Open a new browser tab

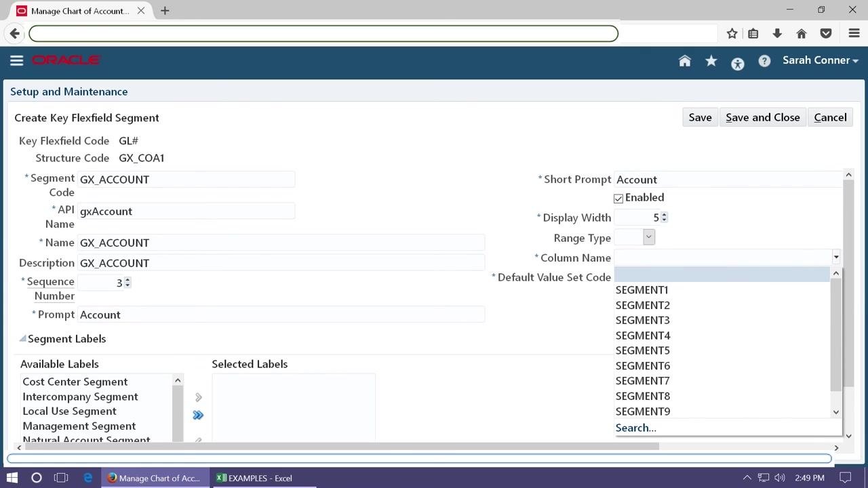pos(165,10)
